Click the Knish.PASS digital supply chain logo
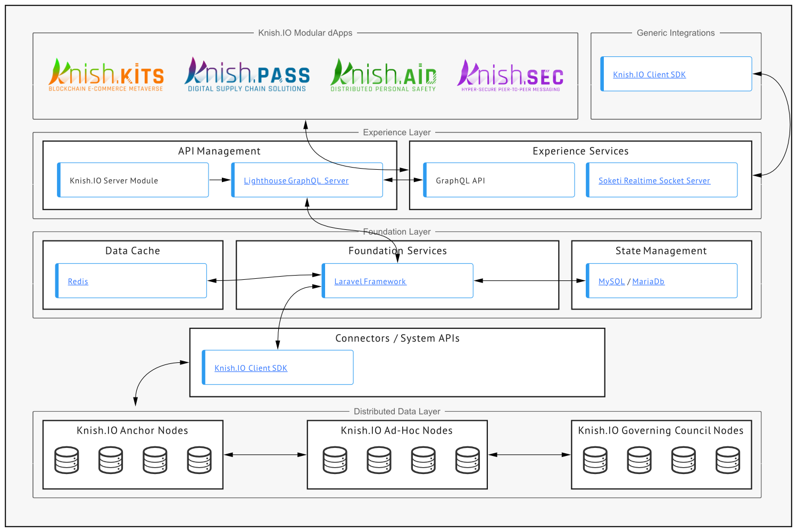 [247, 75]
